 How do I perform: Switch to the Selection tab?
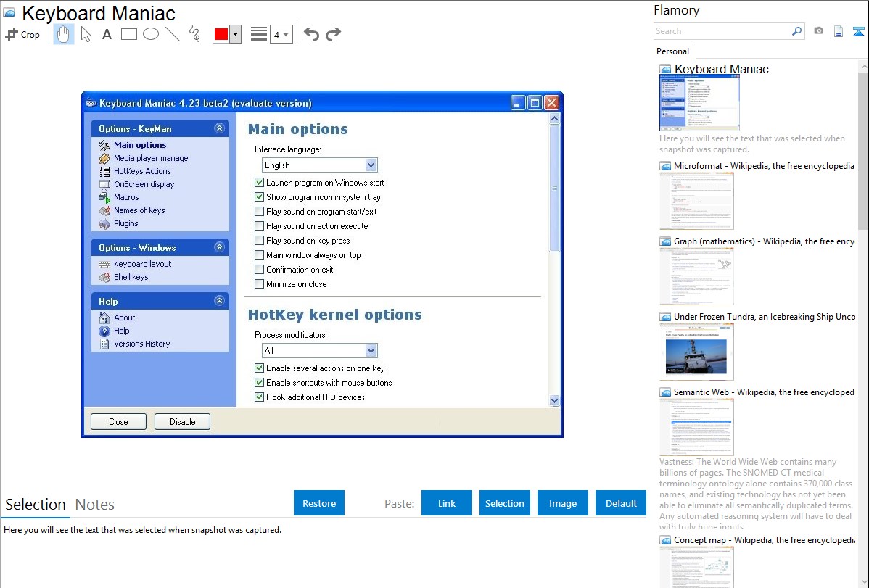(36, 505)
